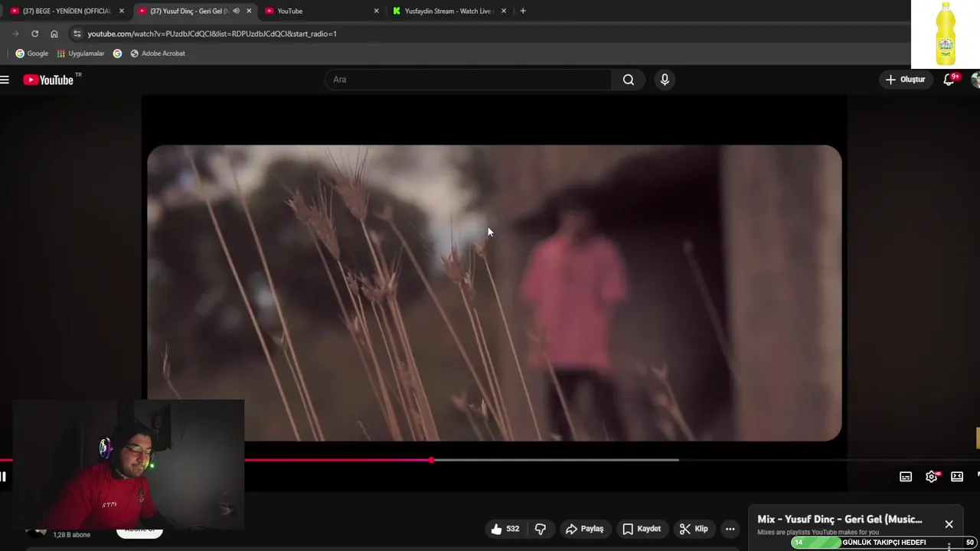The image size is (980, 551).
Task: Click the Paylaş share button
Action: pos(584,529)
